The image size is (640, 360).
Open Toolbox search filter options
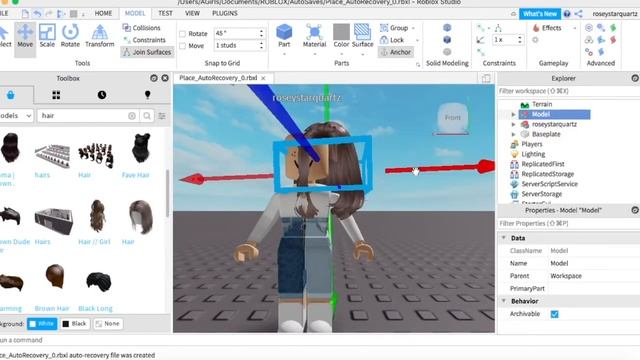coord(162,116)
